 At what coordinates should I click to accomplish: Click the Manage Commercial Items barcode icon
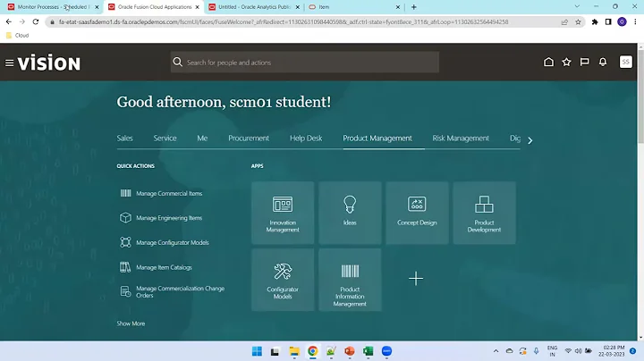pos(126,193)
